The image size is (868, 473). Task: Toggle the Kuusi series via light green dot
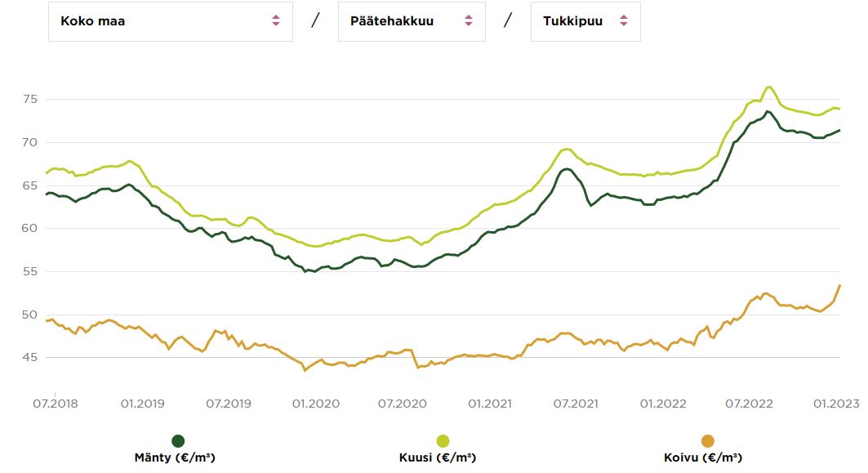443,441
